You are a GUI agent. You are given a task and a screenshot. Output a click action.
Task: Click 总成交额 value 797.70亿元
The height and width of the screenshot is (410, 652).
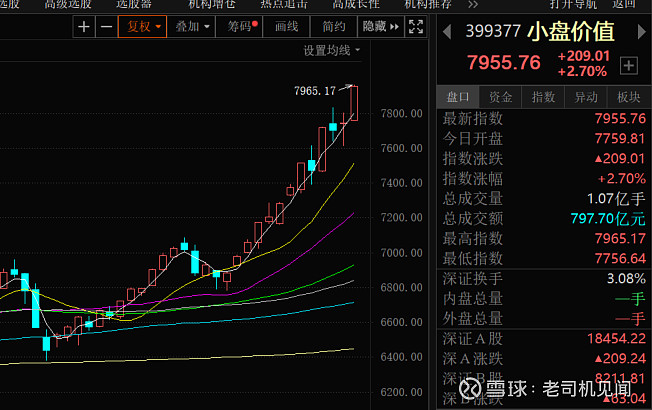608,219
